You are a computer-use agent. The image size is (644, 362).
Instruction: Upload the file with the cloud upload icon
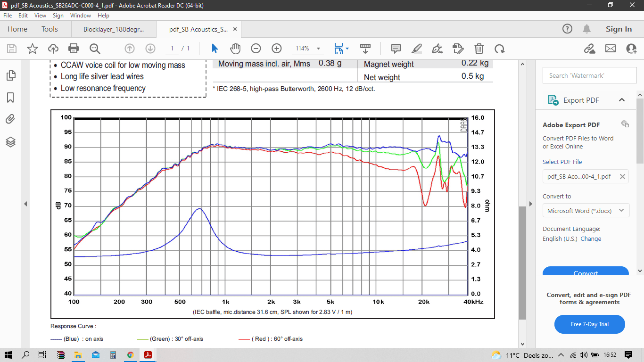click(x=53, y=49)
